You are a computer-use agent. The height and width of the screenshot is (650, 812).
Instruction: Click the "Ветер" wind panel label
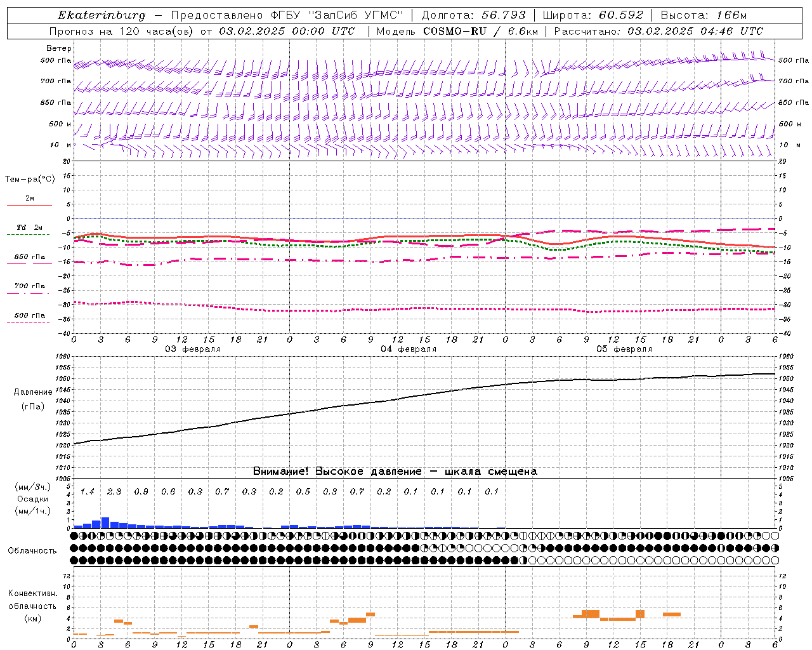(59, 48)
